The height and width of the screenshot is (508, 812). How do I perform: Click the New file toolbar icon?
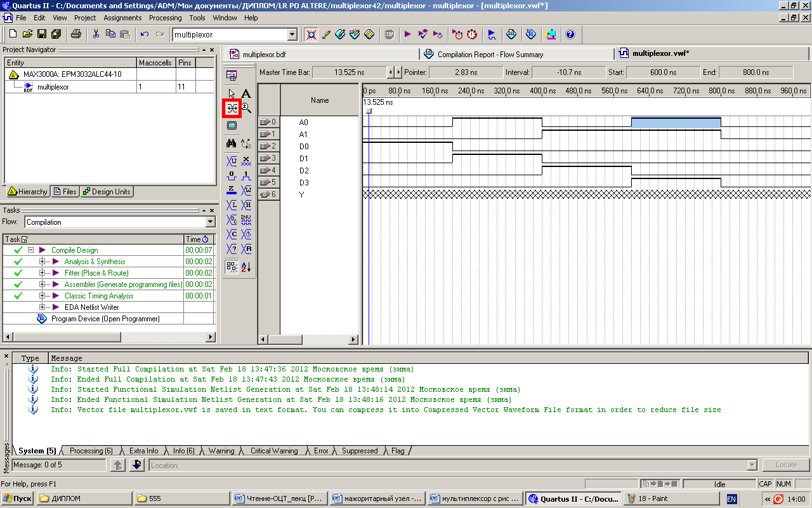(x=13, y=34)
